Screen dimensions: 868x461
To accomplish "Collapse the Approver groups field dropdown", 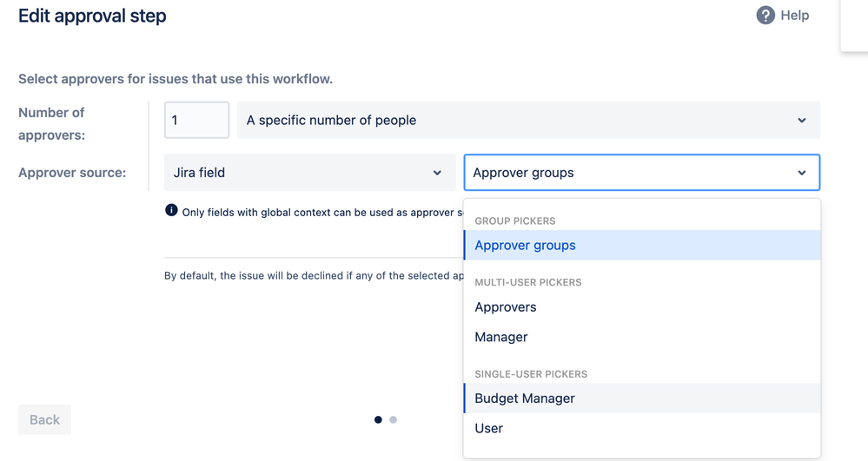I will [x=641, y=173].
